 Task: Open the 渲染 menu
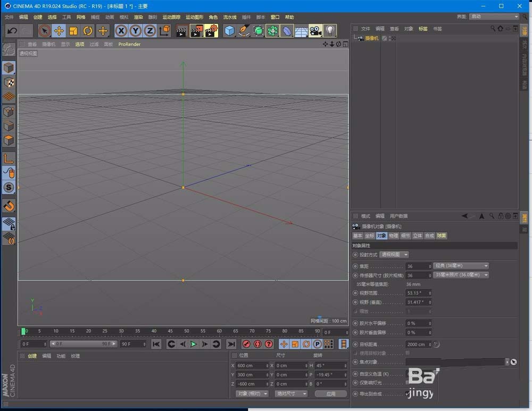coord(138,17)
